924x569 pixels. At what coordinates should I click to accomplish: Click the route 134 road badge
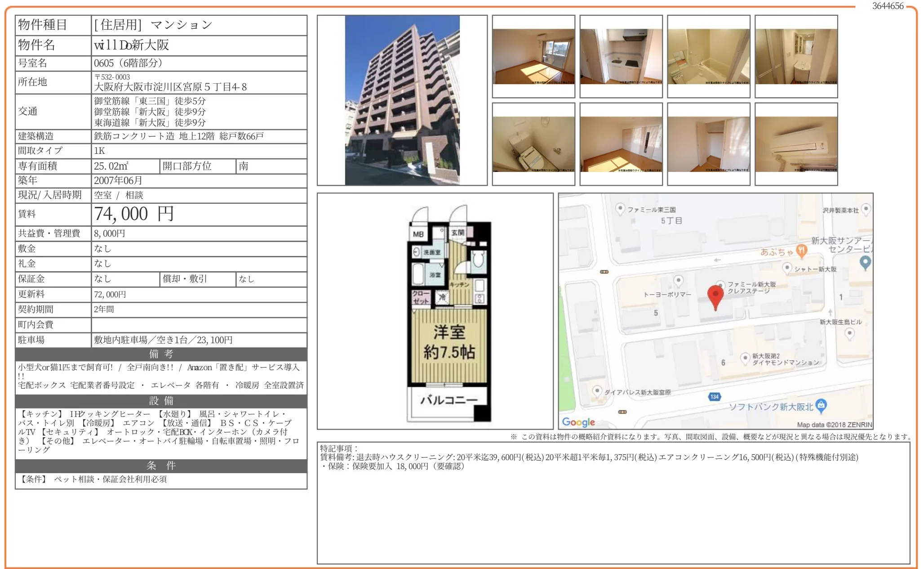click(715, 396)
